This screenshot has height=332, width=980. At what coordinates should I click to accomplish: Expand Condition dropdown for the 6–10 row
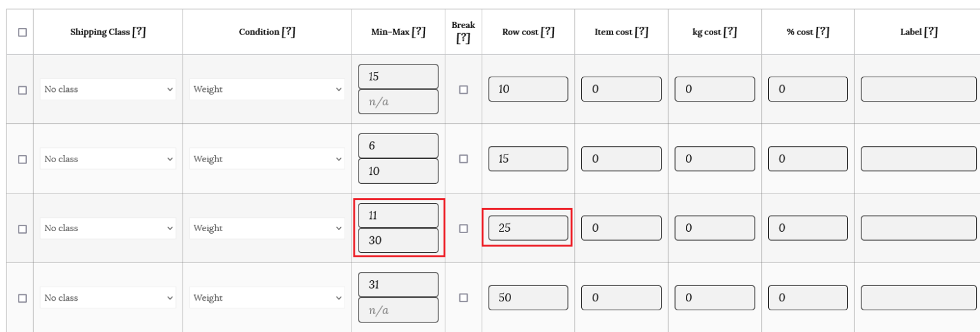(x=267, y=159)
